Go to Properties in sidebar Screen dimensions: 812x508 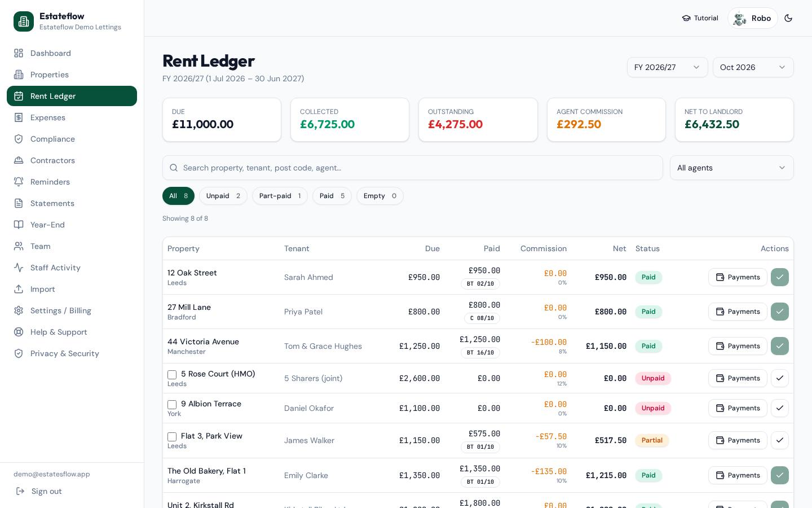72,75
